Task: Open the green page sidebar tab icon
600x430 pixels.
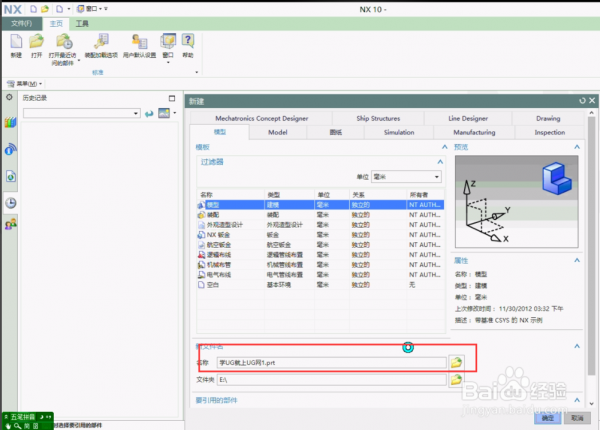Action: pyautogui.click(x=11, y=176)
